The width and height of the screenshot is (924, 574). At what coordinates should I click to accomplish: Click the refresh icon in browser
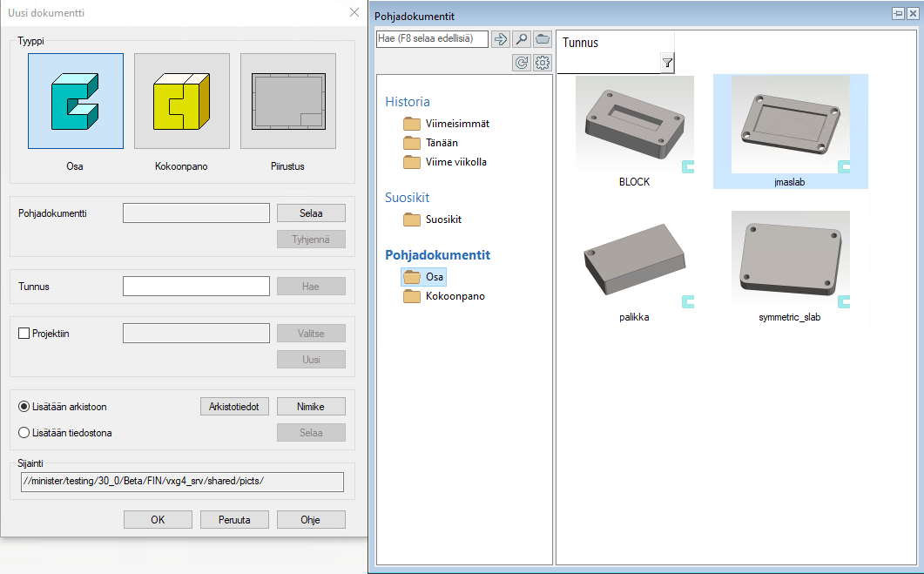pos(522,63)
